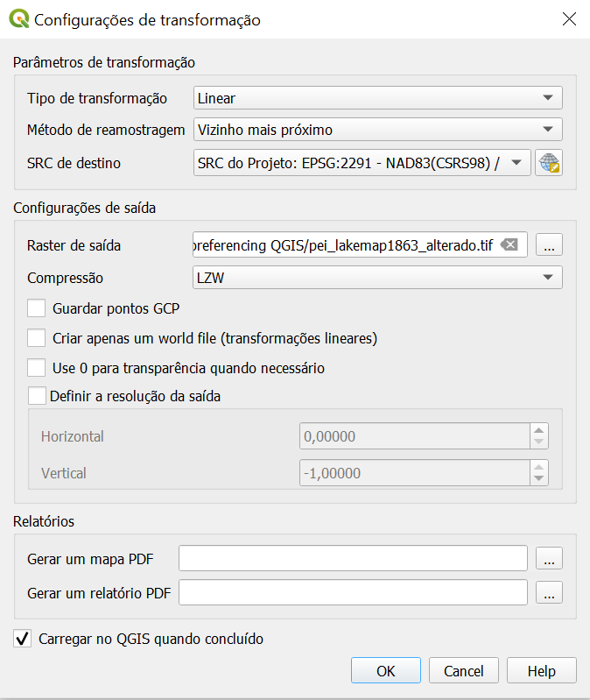This screenshot has width=590, height=700.
Task: Browse for PDF report output file
Action: pos(549,593)
